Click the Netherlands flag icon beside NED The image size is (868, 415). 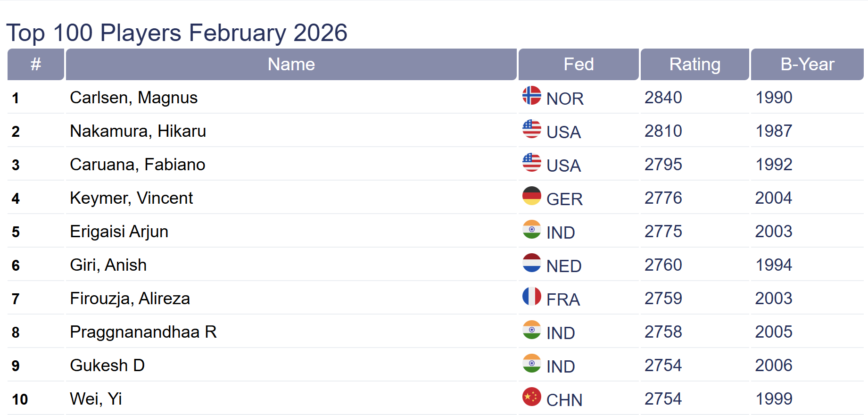[x=531, y=263]
